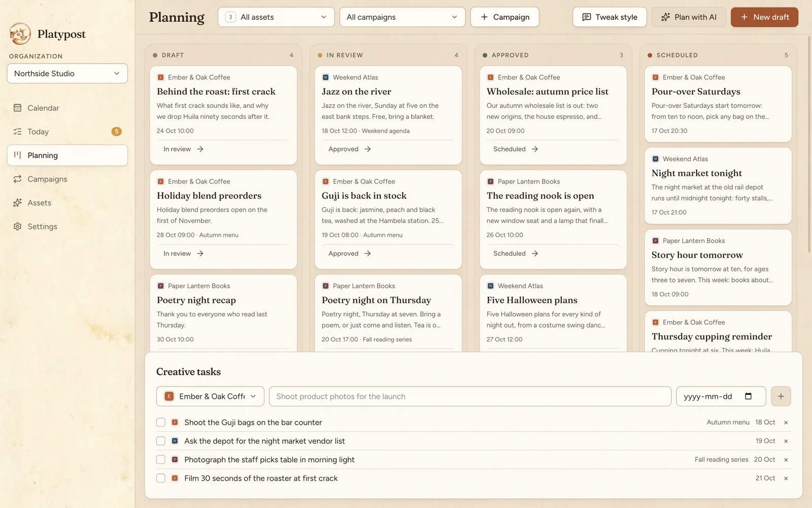Move The reading nook is open to Scheduled
Viewport: 812px width, 508px height.
point(516,253)
